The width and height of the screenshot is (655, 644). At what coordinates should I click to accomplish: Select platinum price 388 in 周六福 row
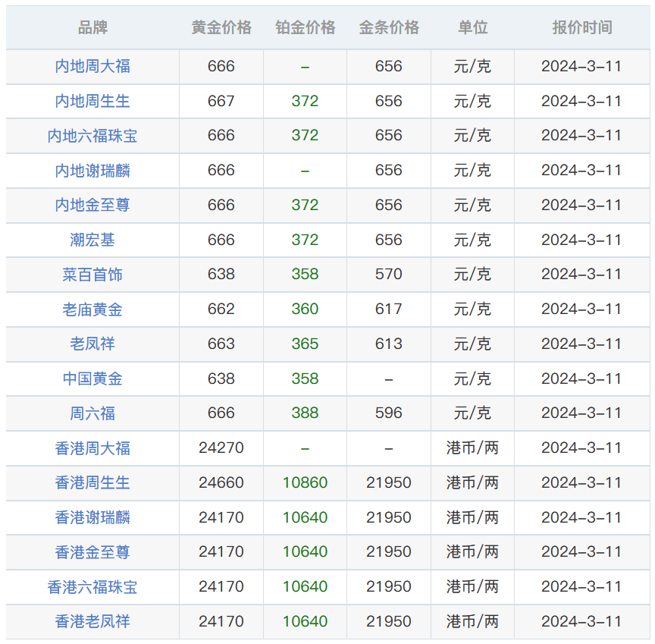click(305, 413)
